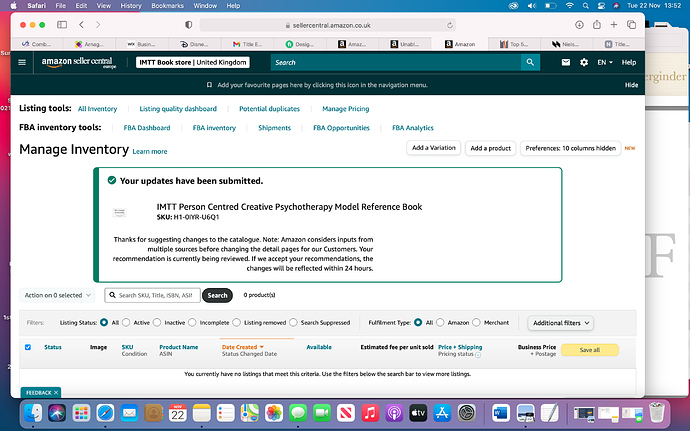The height and width of the screenshot is (431, 690).
Task: Expand the Action on 0 selected dropdown
Action: coord(57,295)
